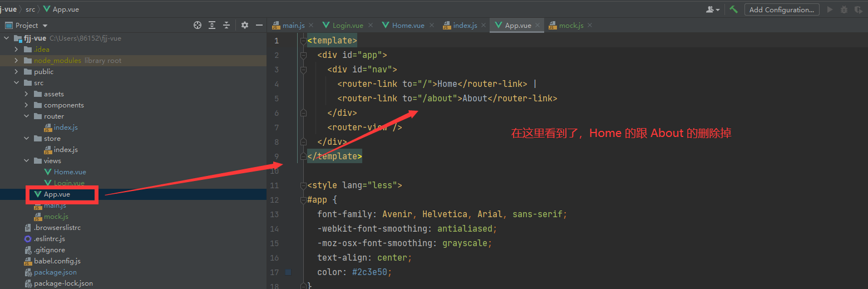The height and width of the screenshot is (289, 868).
Task: Click the About router-link text on line 5
Action: [475, 99]
